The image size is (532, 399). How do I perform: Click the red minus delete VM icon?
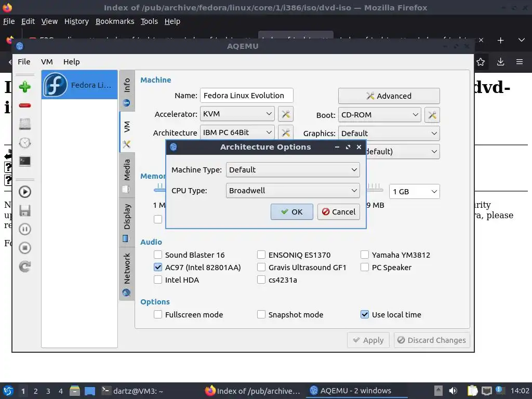[25, 105]
